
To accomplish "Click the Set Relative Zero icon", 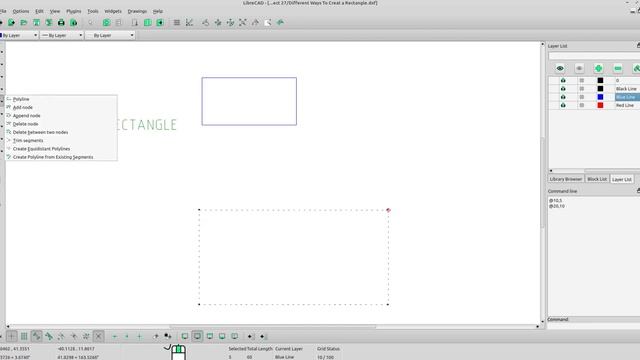I will [x=156, y=336].
